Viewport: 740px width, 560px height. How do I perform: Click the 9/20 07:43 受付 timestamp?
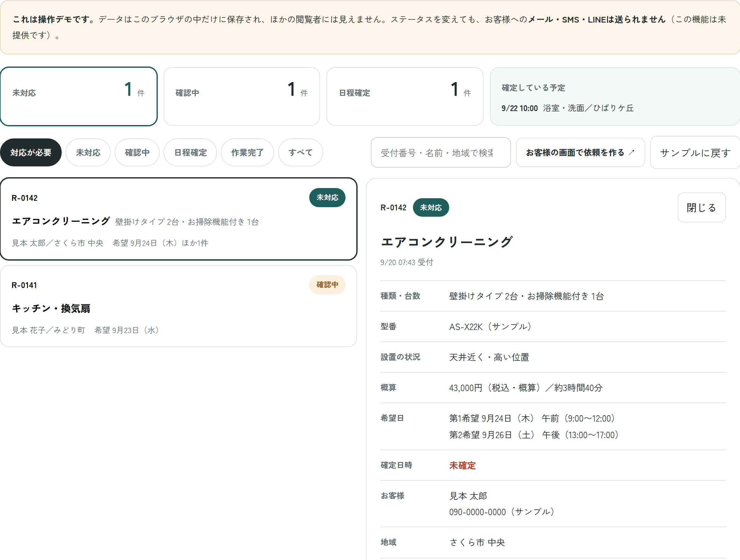tap(407, 262)
